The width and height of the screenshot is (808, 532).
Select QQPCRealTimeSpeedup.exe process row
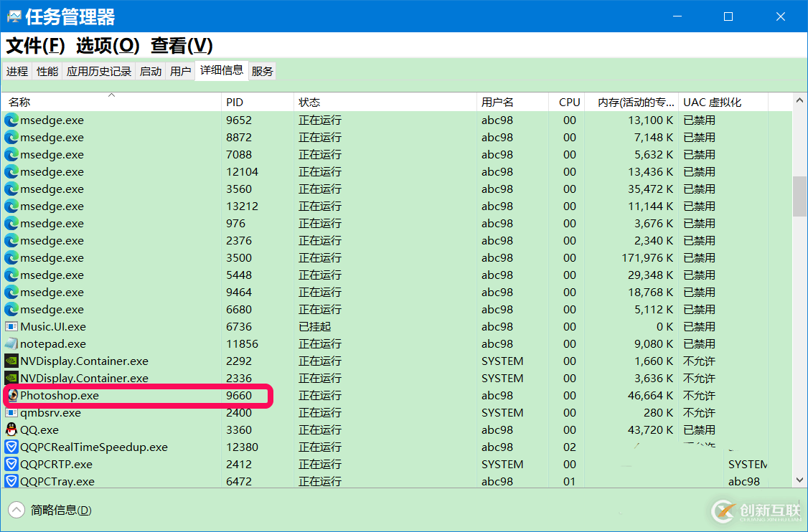tap(93, 447)
